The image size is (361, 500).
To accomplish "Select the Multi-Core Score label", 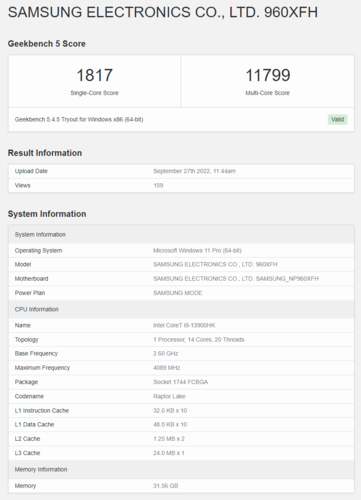I will tap(267, 93).
